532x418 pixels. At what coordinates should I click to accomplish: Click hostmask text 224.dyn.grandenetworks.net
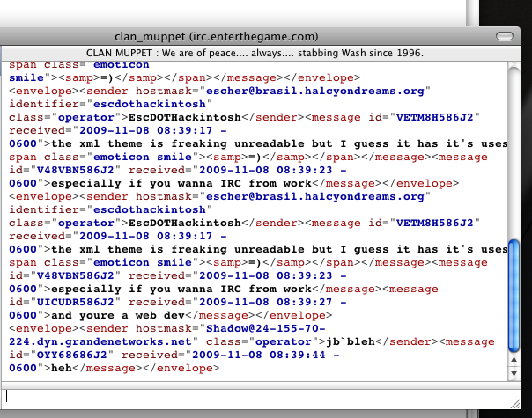(100, 341)
